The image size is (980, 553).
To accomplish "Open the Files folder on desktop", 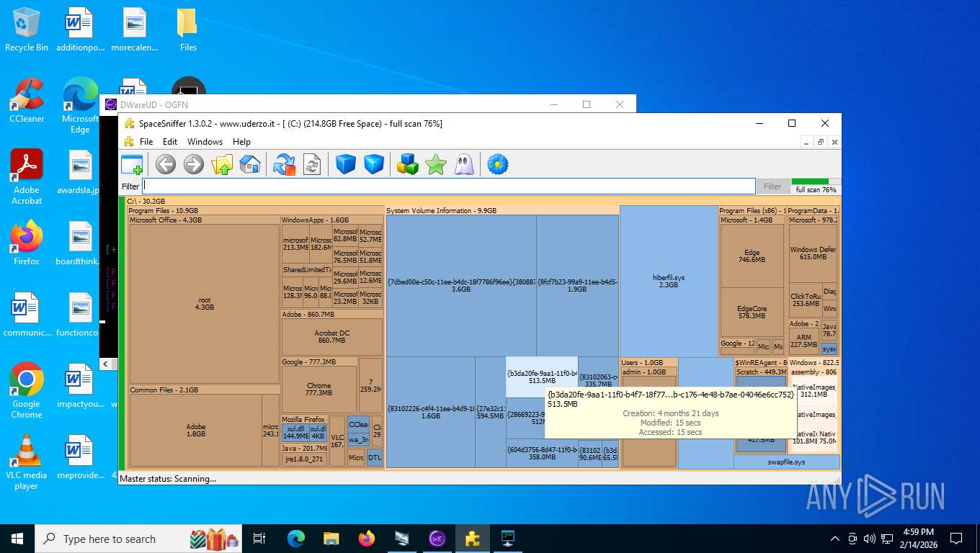I will [x=188, y=30].
